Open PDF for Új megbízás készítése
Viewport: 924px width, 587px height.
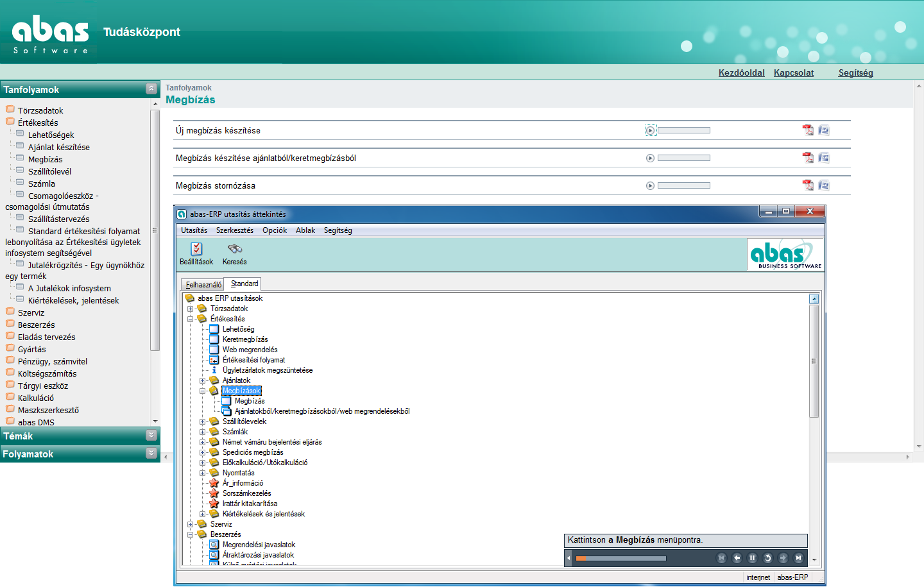[808, 130]
